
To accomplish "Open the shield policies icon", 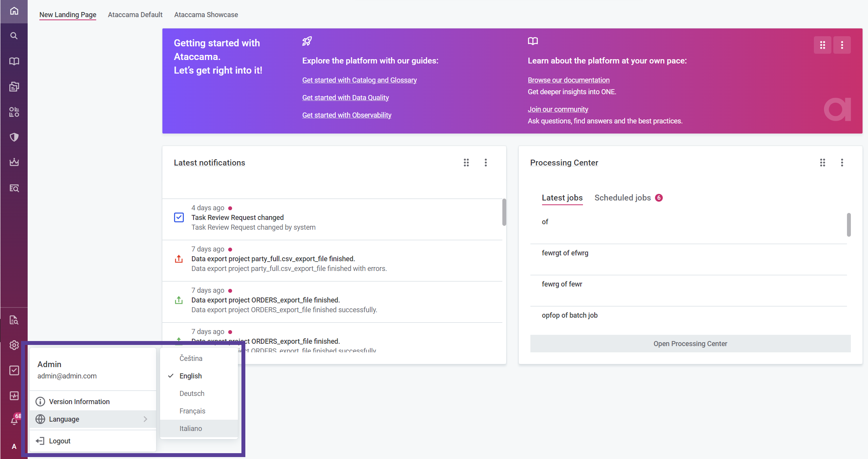I will [x=14, y=137].
